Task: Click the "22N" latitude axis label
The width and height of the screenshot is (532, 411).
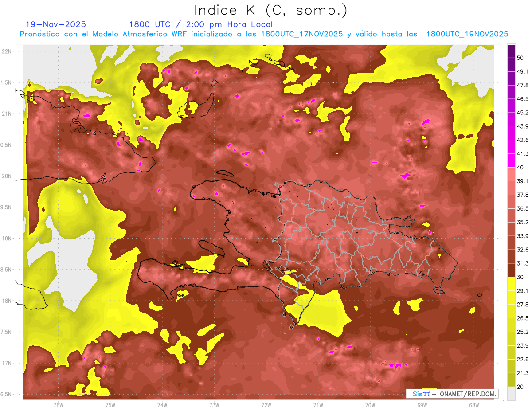Action: point(6,51)
